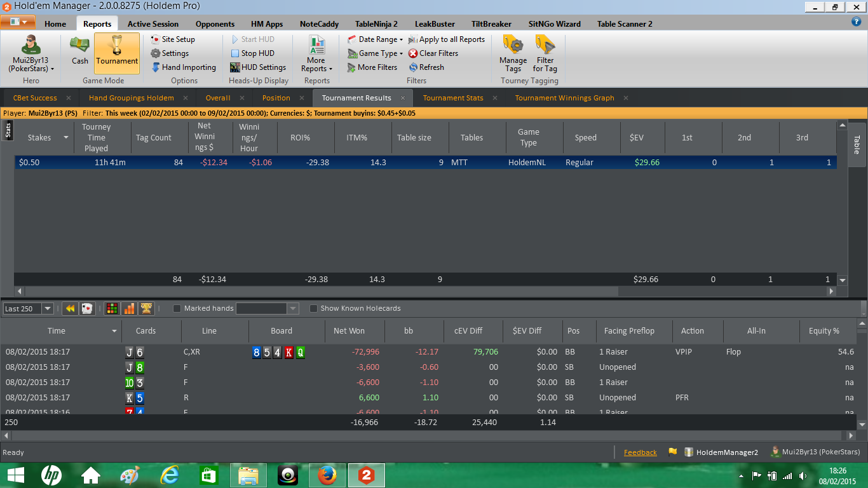Image resolution: width=868 pixels, height=488 pixels.
Task: Open the More Reports dropdown
Action: point(317,55)
